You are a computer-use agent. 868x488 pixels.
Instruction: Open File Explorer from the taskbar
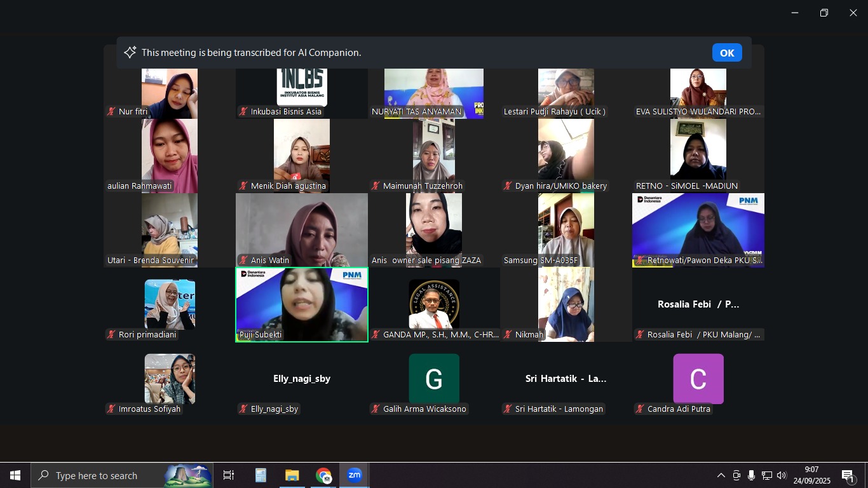tap(292, 475)
